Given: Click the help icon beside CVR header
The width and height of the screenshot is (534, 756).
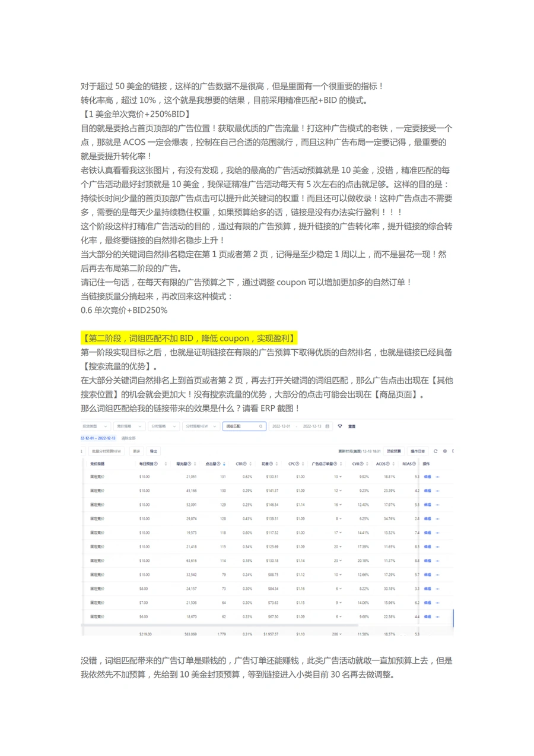Looking at the screenshot, I should (x=361, y=464).
